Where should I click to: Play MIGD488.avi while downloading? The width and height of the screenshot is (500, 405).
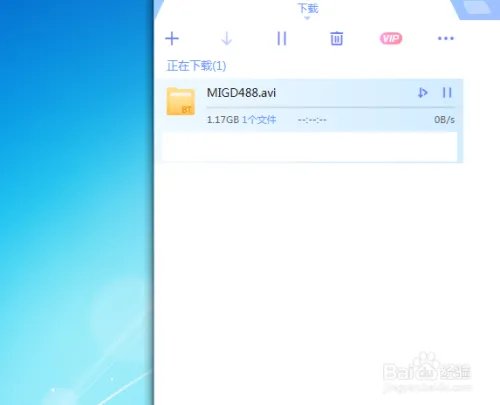(x=423, y=93)
